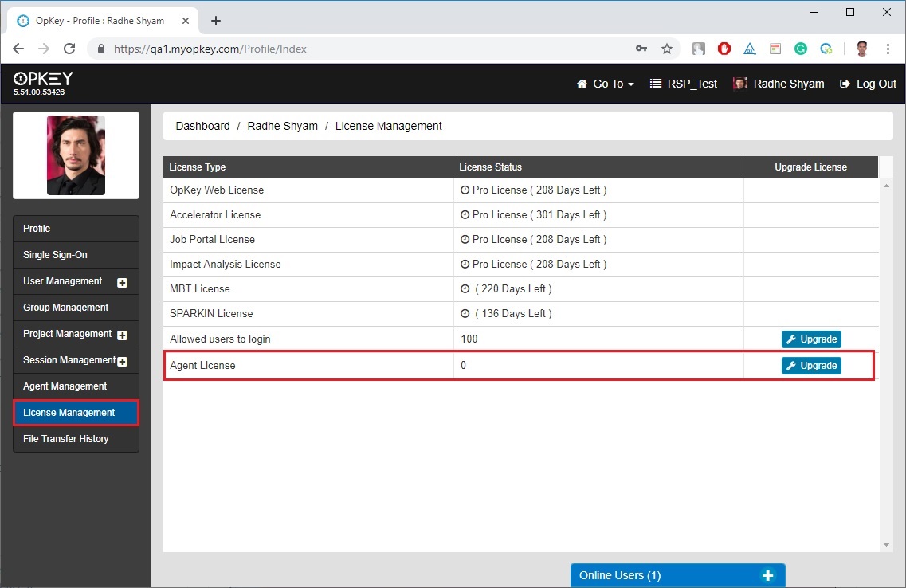Select the SPARKIN License row label
The width and height of the screenshot is (906, 588).
[x=211, y=314]
